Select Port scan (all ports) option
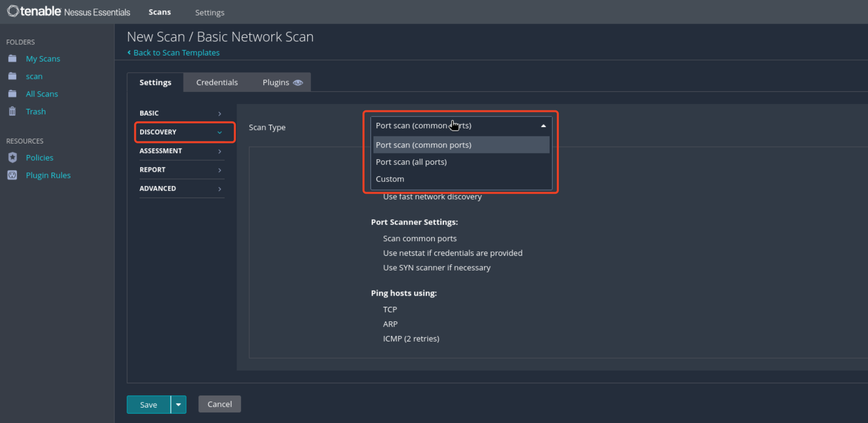Viewport: 868px width, 423px height. (x=411, y=162)
